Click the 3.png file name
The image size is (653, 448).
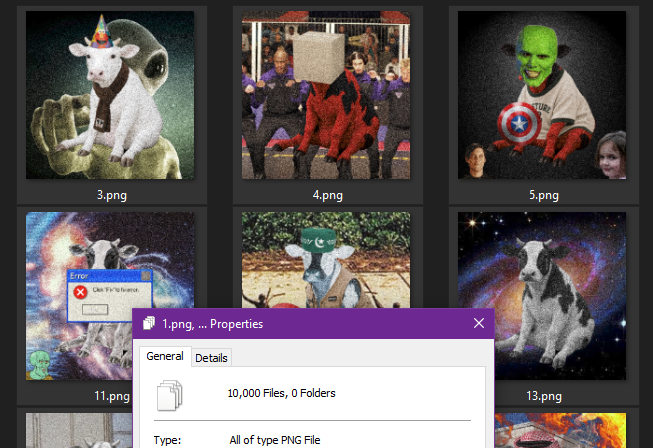tap(112, 195)
